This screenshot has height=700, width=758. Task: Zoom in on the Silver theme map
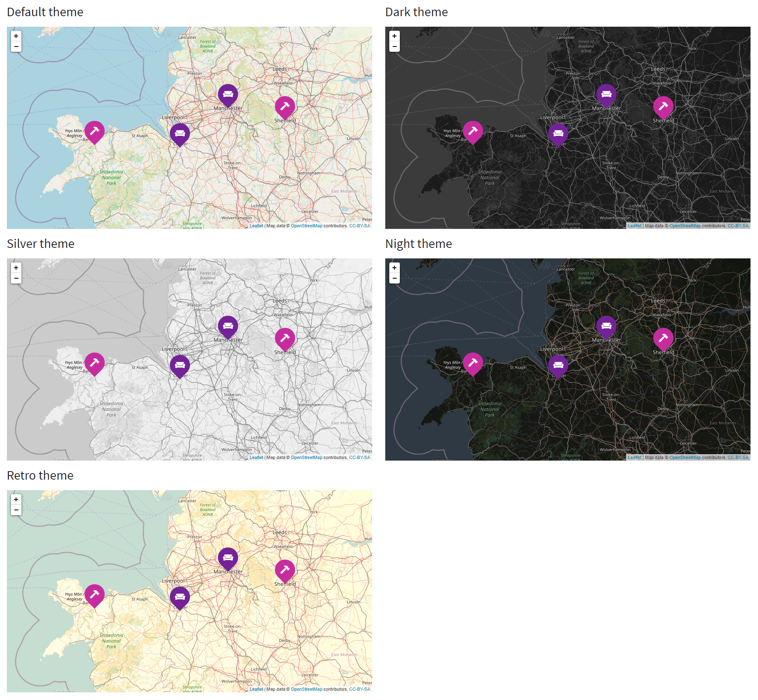coord(16,268)
